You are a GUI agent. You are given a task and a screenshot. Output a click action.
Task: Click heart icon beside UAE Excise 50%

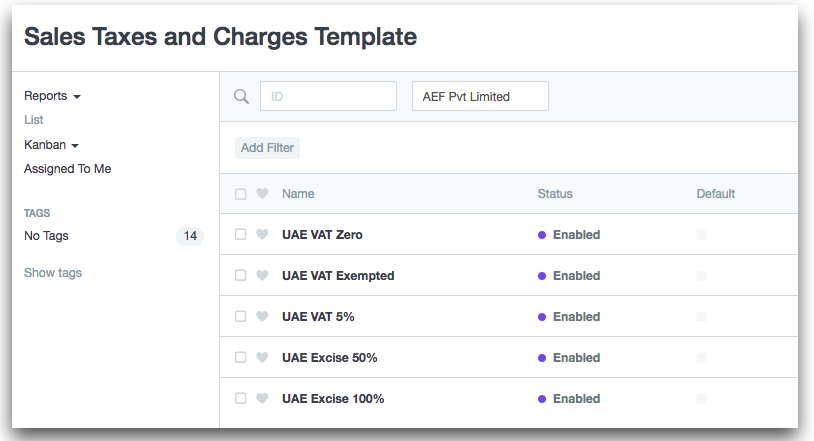[262, 358]
